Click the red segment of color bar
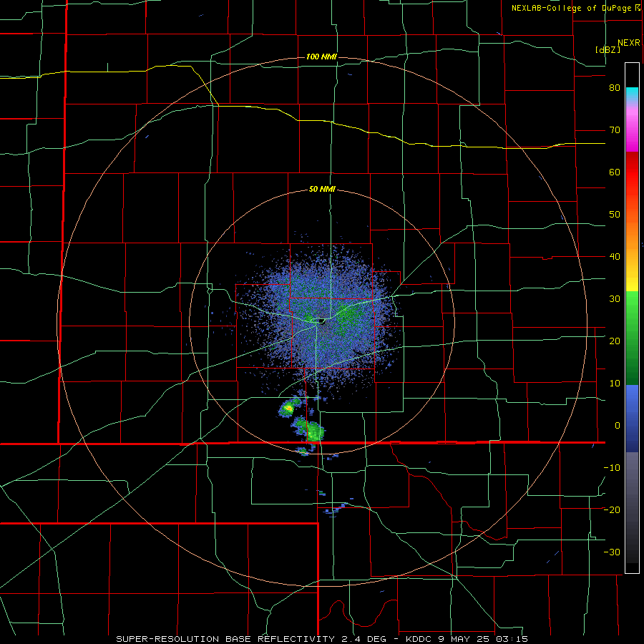 point(632,172)
